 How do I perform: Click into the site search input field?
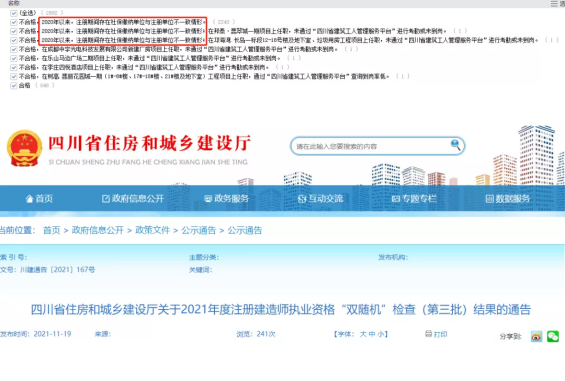coord(371,146)
